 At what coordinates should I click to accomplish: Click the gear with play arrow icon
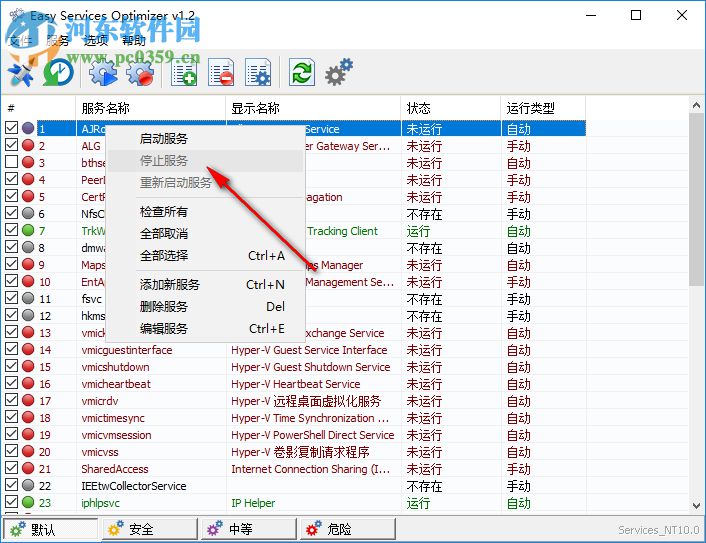tap(103, 72)
